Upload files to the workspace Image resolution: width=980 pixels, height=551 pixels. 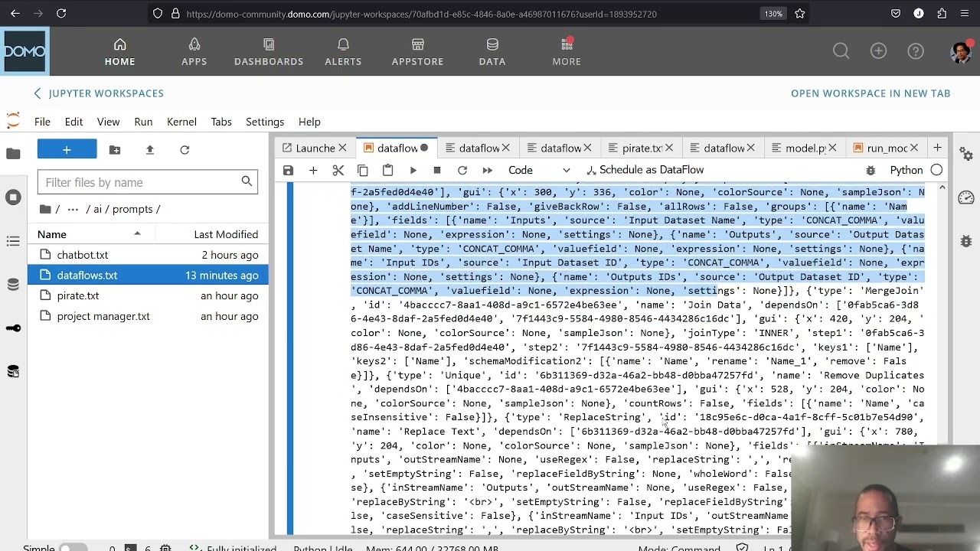point(150,150)
